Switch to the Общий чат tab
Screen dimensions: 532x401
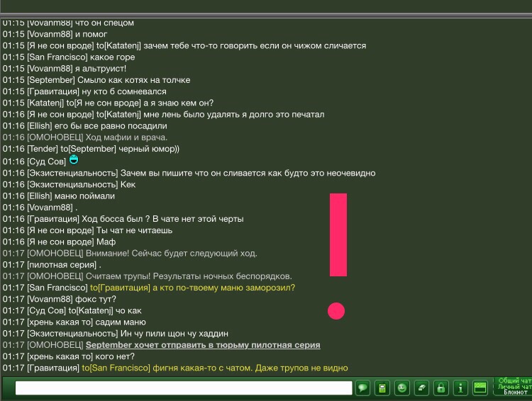pos(514,381)
